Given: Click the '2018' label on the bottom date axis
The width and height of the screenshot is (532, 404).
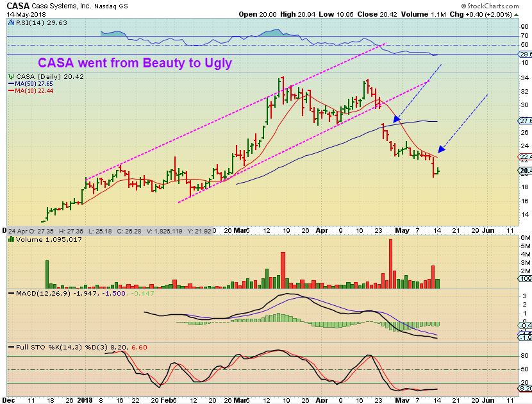Looking at the screenshot, I should pos(85,400).
